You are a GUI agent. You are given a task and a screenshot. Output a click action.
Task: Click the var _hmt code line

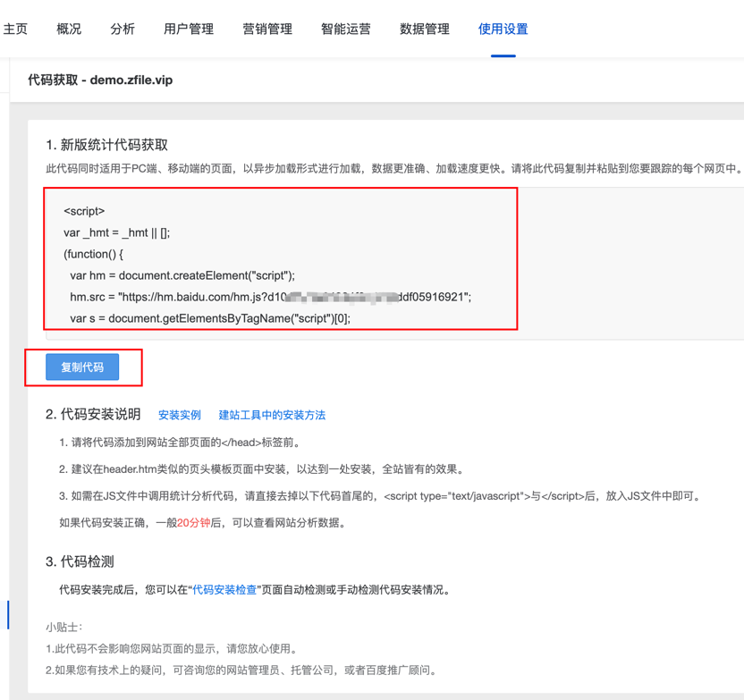pyautogui.click(x=116, y=232)
